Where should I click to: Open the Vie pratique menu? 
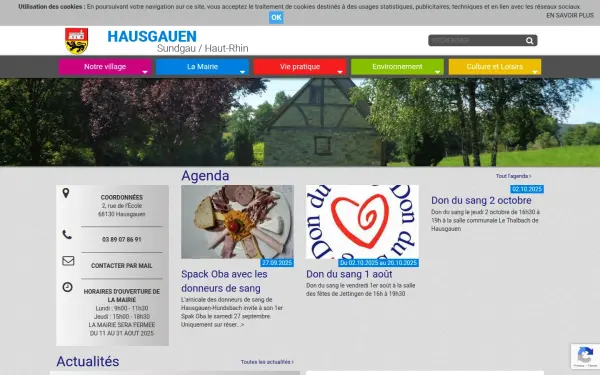click(x=300, y=67)
